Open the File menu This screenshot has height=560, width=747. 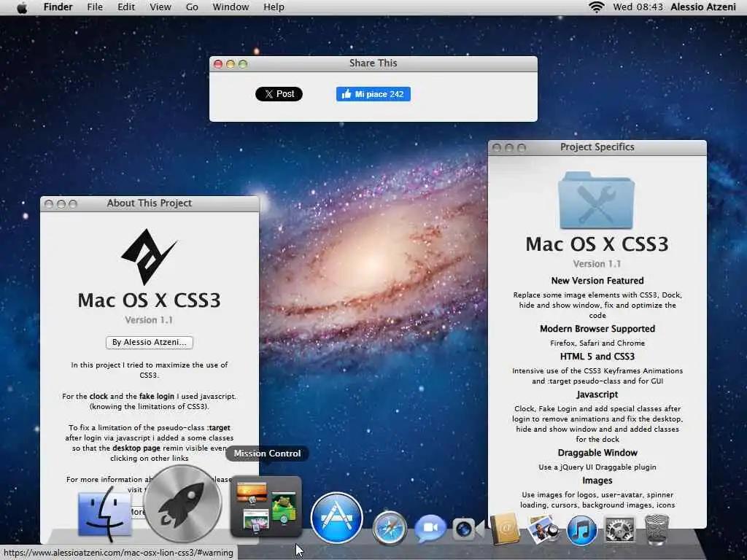coord(95,7)
